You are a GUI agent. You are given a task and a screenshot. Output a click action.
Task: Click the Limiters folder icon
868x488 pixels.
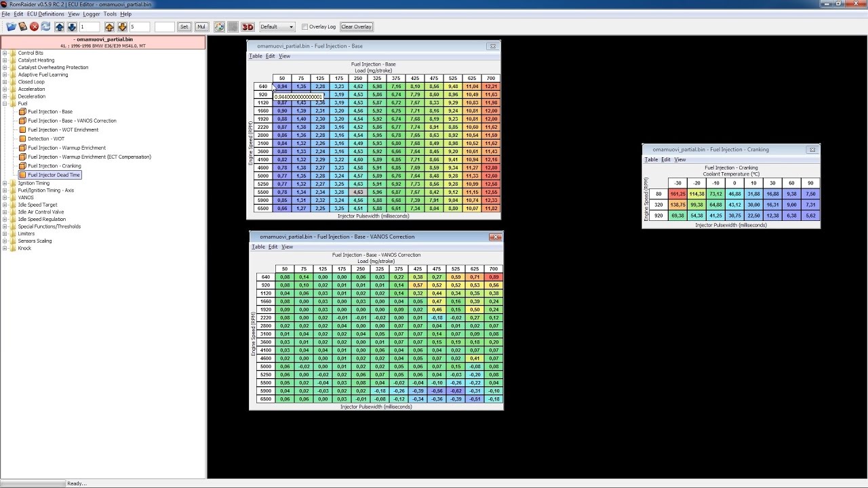[12, 234]
